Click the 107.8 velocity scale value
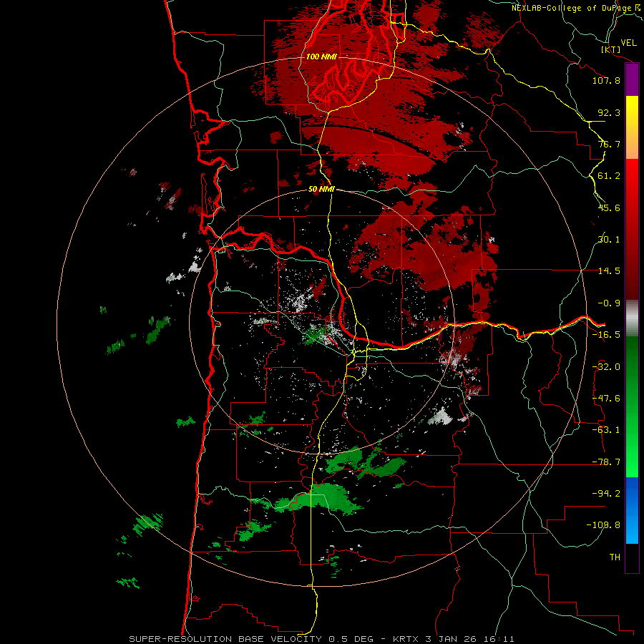 (606, 80)
